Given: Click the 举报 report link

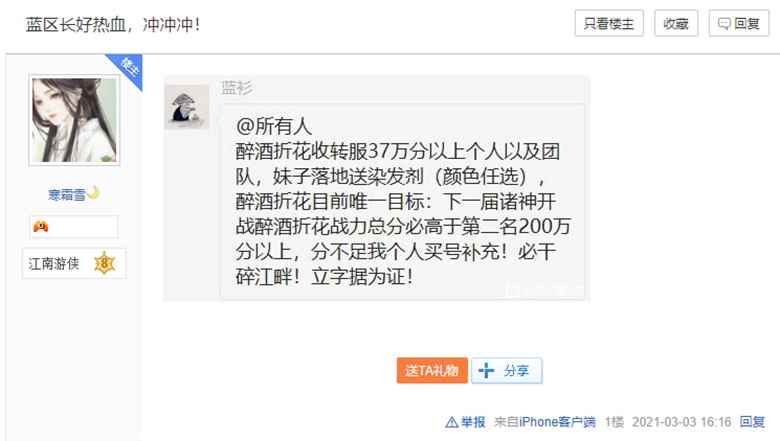Looking at the screenshot, I should coord(473,422).
